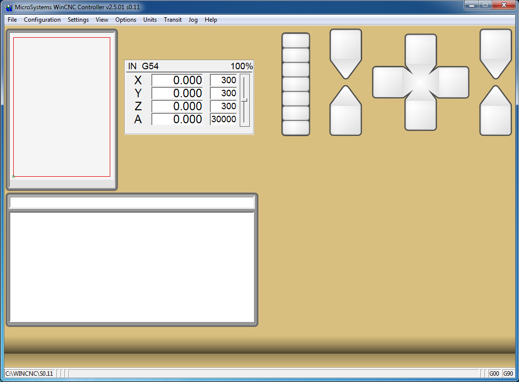Viewport: 519px width, 382px height.
Task: Open the Settings menu
Action: coord(78,20)
